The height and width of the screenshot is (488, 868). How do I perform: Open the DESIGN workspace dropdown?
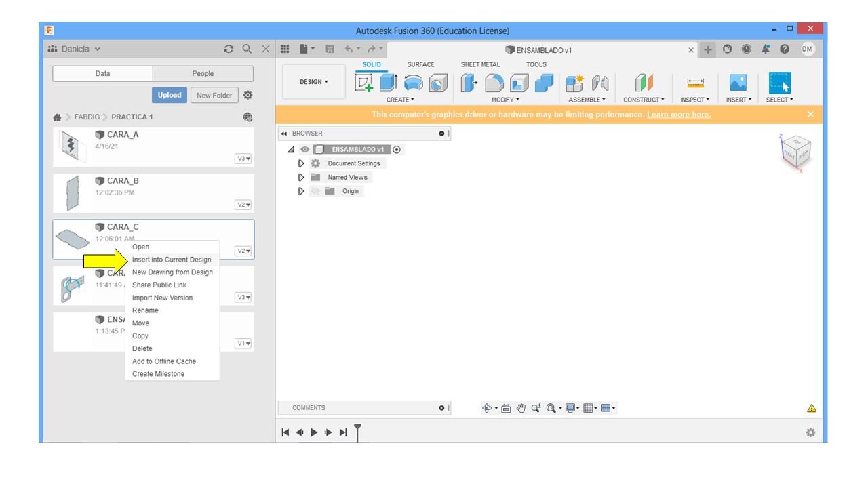click(314, 82)
